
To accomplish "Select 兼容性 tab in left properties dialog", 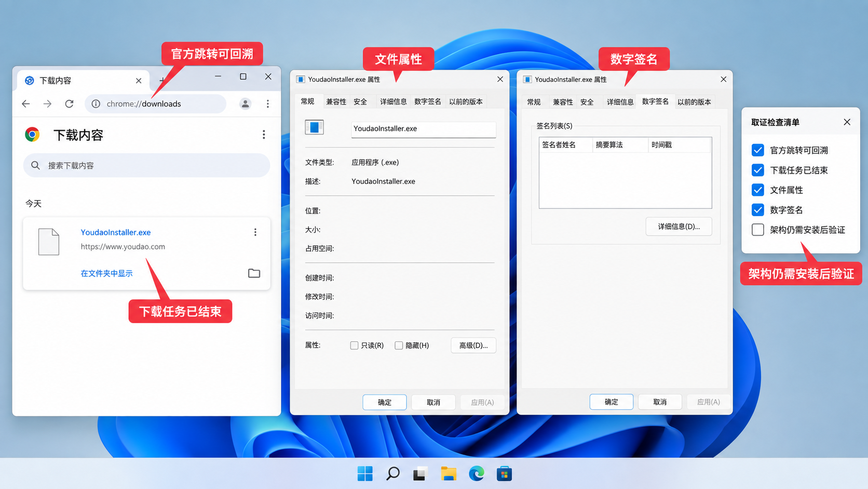I will pyautogui.click(x=336, y=102).
